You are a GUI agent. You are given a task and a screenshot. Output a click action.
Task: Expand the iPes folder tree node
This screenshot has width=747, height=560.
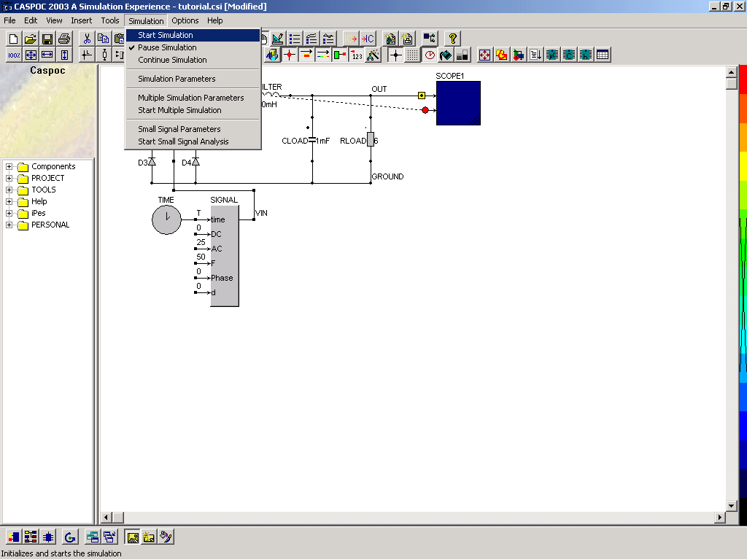click(9, 214)
